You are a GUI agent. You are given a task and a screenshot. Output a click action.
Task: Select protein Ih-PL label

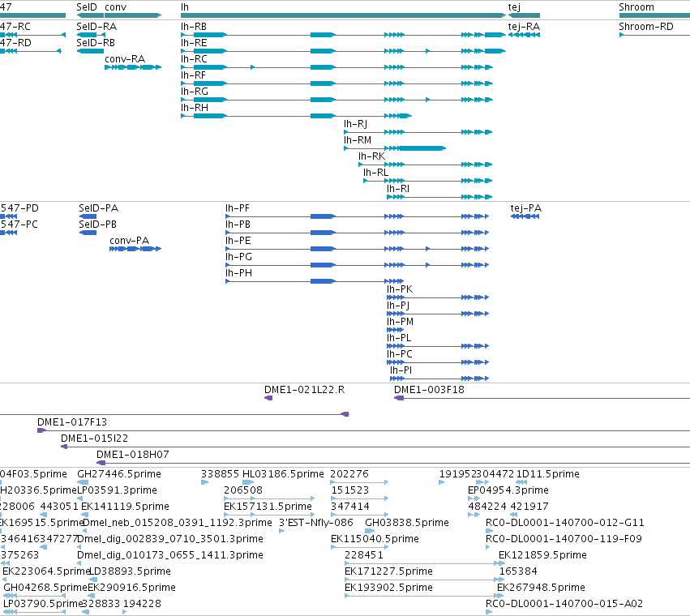(x=399, y=338)
